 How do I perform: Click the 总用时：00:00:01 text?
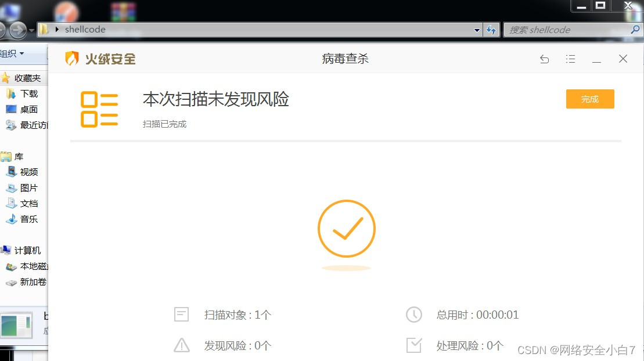point(477,315)
